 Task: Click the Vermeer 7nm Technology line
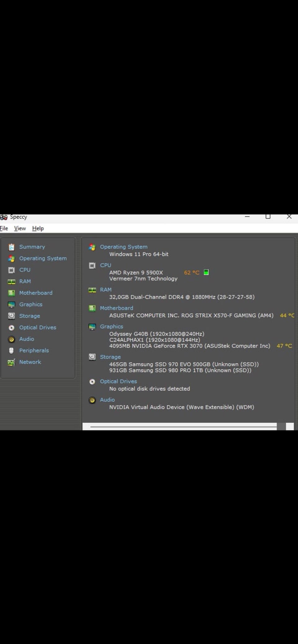pos(143,278)
